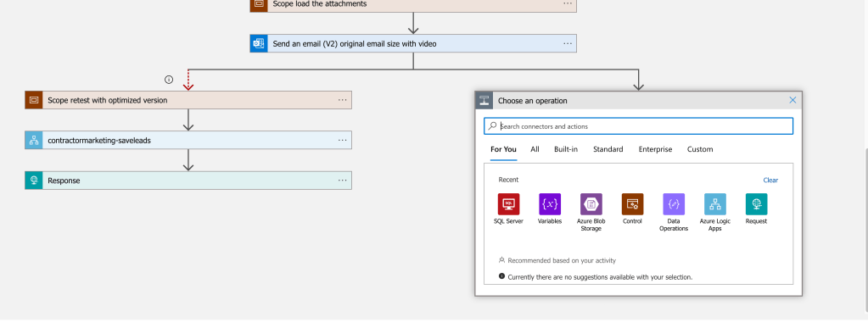Click the info icon near red arrow

click(x=169, y=80)
